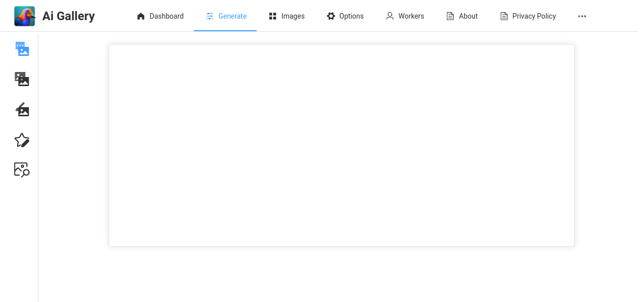Click the person icon beside Workers
Screen dimensions: 644x302
click(x=390, y=16)
